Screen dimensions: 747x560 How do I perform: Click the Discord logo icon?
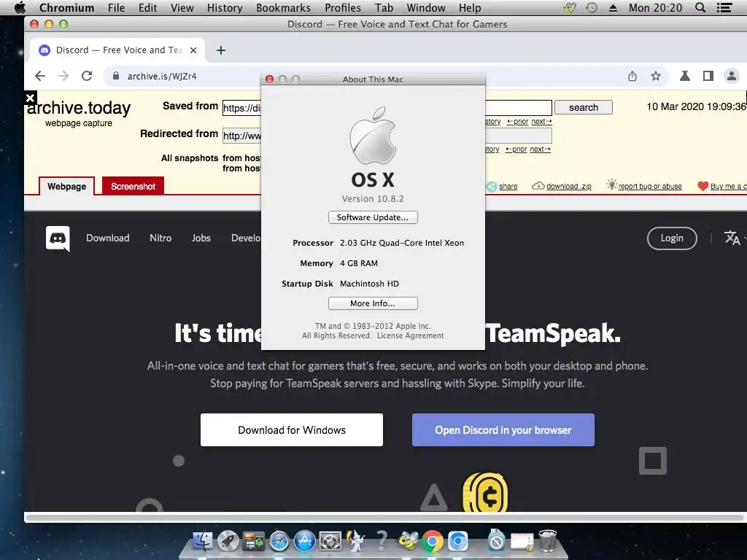pyautogui.click(x=58, y=238)
